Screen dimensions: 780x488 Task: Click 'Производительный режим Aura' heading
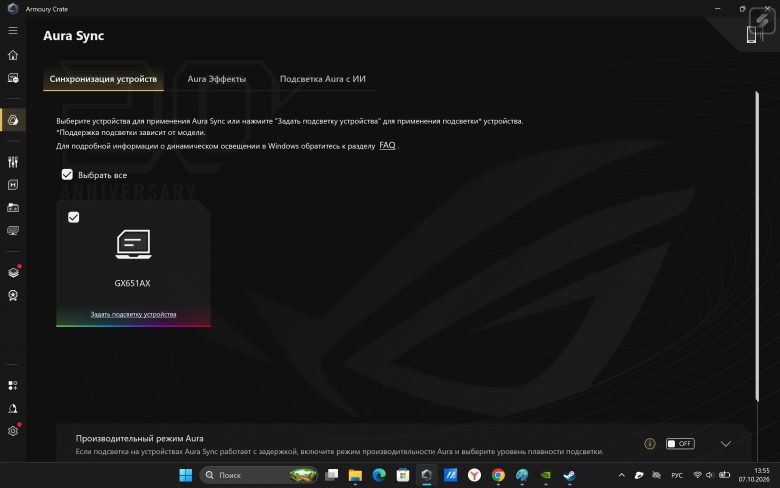[139, 438]
